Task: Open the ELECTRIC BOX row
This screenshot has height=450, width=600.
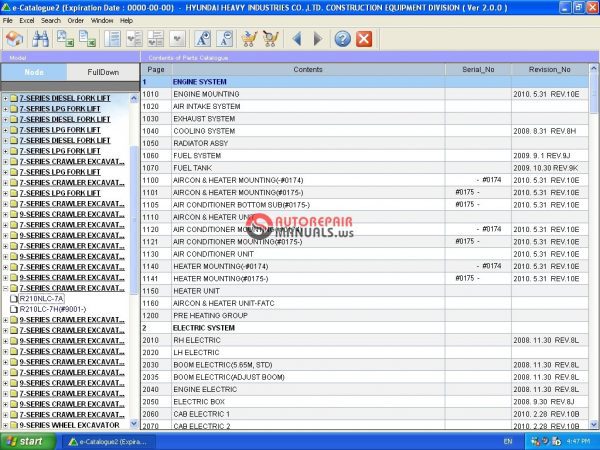Action: [x=365, y=402]
